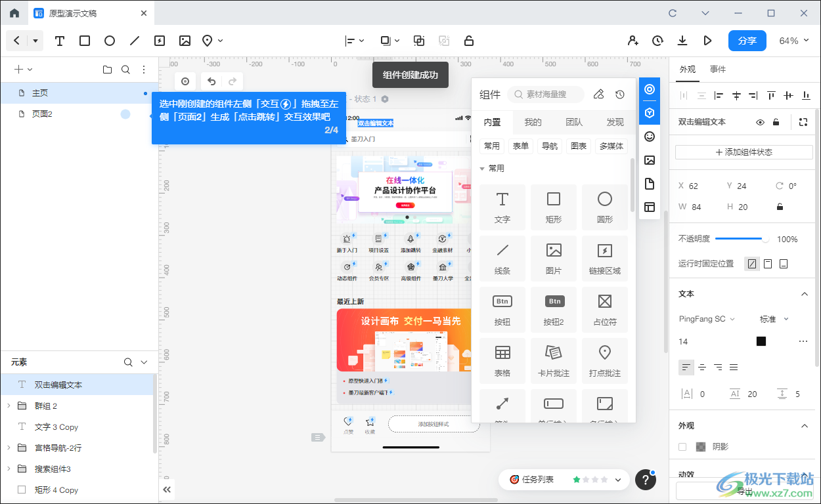Expand the 群组 2 layer

[x=9, y=406]
